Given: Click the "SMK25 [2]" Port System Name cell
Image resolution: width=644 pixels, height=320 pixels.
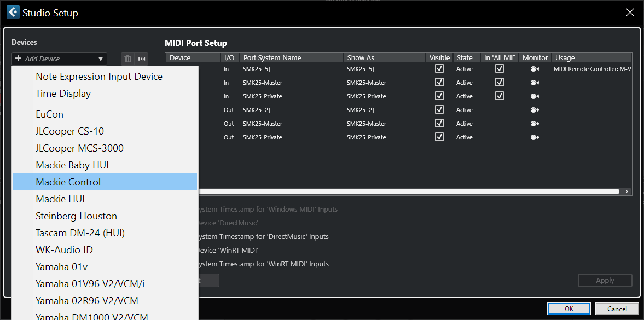Looking at the screenshot, I should pos(257,110).
